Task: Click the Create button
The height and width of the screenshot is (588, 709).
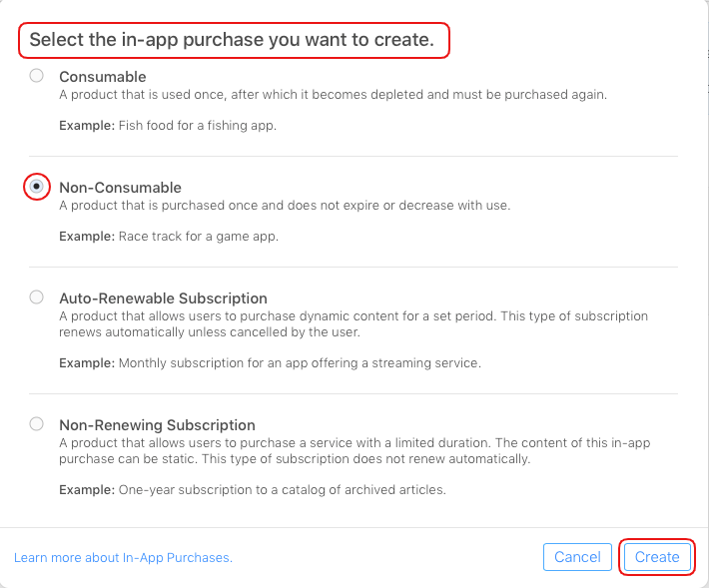Action: [x=657, y=557]
